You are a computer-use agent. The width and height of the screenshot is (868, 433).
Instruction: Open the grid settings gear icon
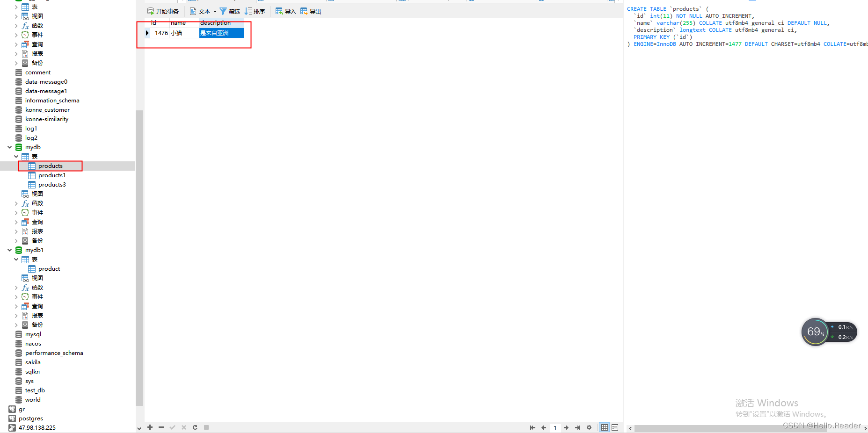589,427
